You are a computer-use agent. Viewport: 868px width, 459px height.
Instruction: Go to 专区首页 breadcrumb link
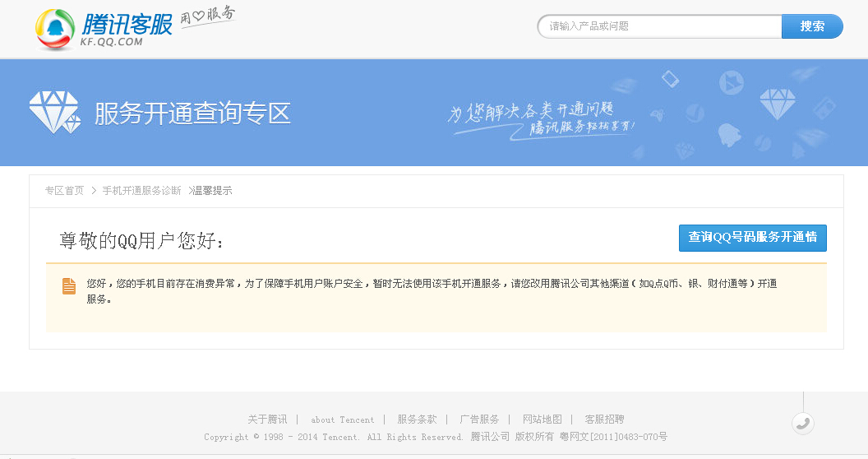pos(64,191)
